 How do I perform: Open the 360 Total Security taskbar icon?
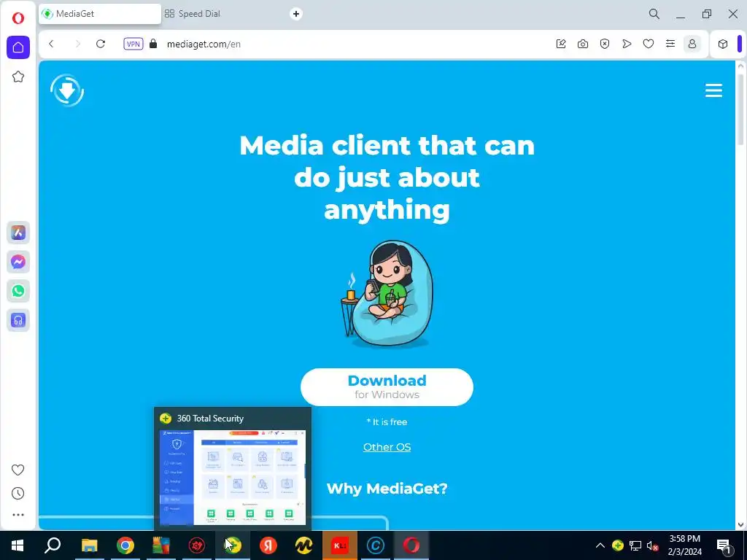tap(233, 545)
